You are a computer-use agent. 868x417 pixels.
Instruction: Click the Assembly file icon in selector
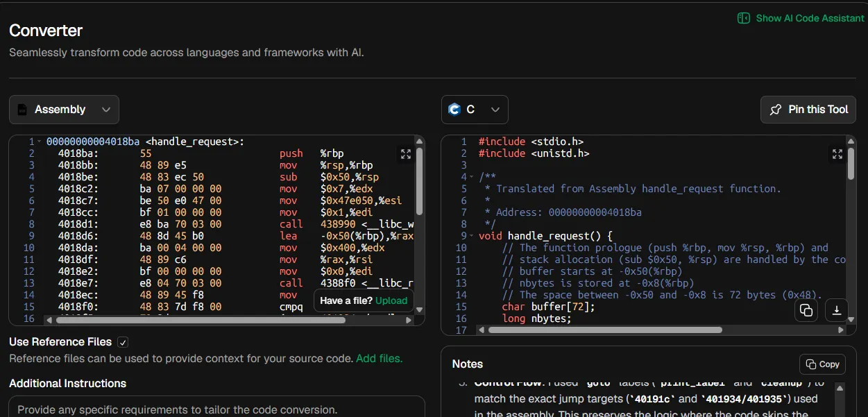[x=22, y=110]
